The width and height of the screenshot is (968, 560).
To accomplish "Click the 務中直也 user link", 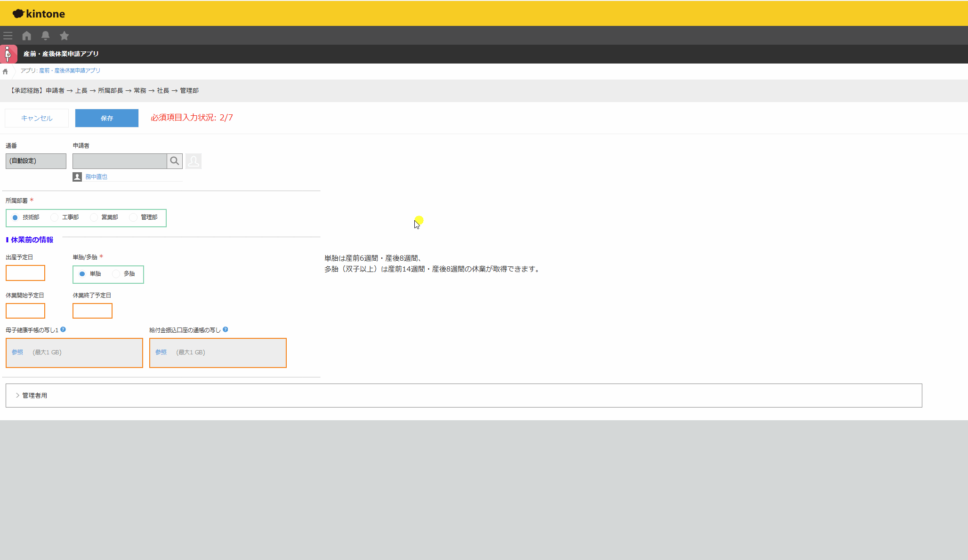I will tap(96, 177).
